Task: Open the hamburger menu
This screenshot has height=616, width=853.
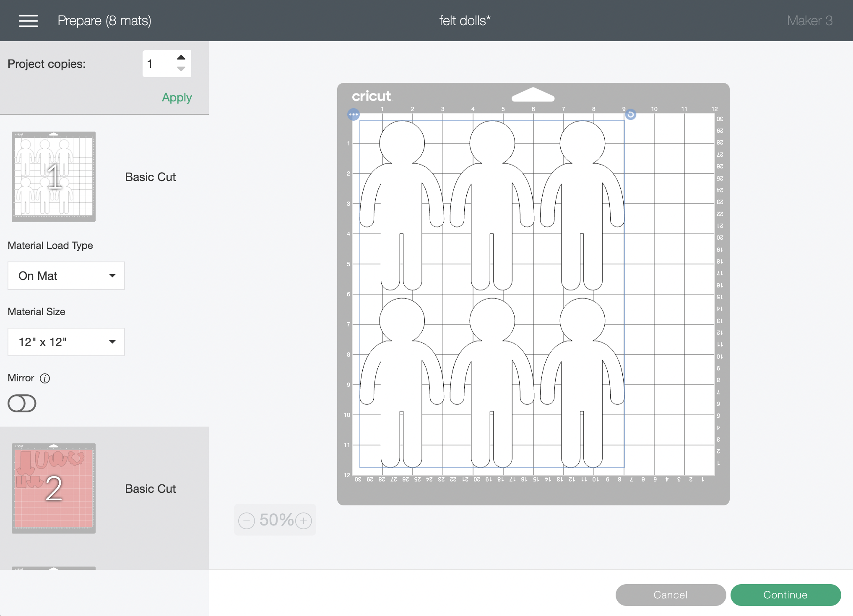Action: tap(28, 21)
